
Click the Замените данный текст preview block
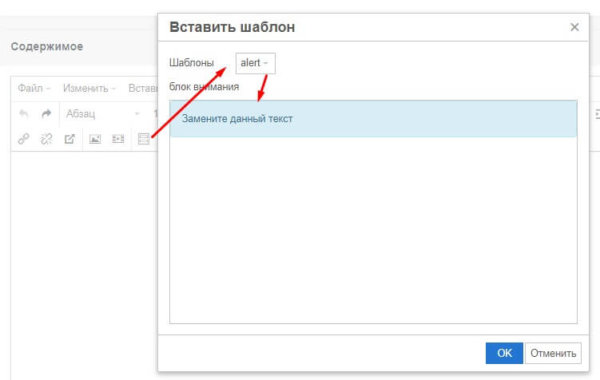[x=373, y=119]
